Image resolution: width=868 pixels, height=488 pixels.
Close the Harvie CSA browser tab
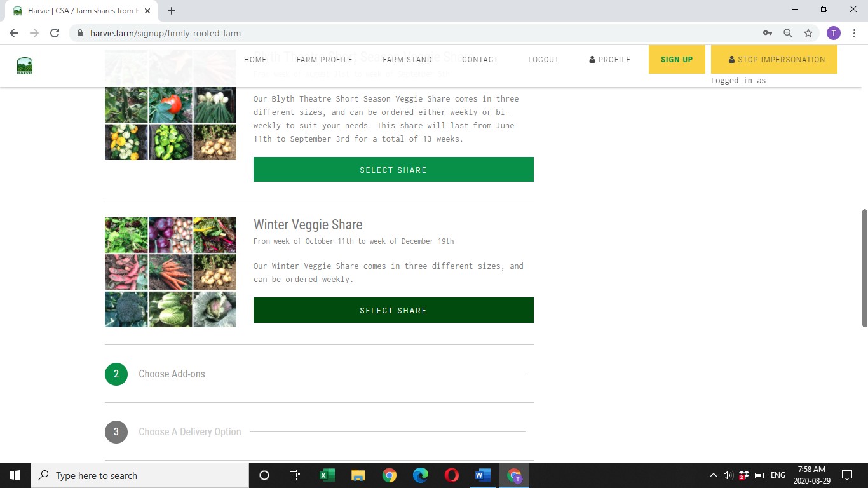click(147, 11)
